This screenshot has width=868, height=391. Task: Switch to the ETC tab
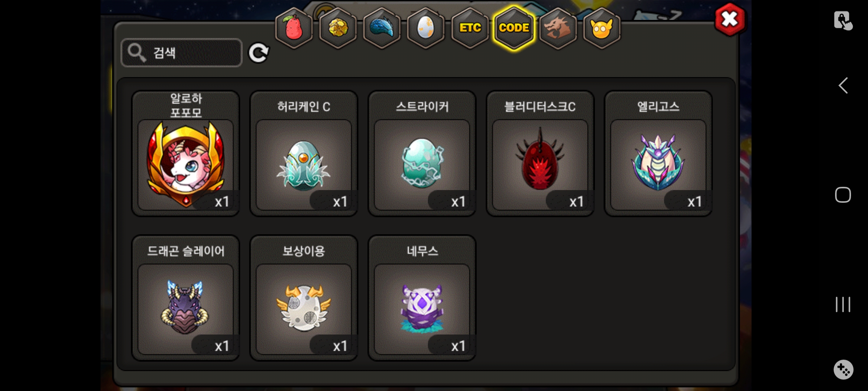(x=470, y=28)
